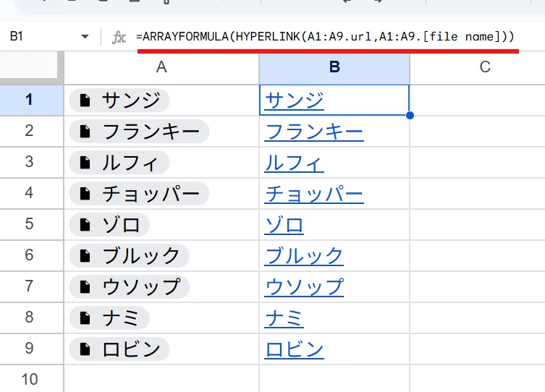The image size is (545, 392).
Task: Select empty cell C1
Action: click(x=478, y=100)
